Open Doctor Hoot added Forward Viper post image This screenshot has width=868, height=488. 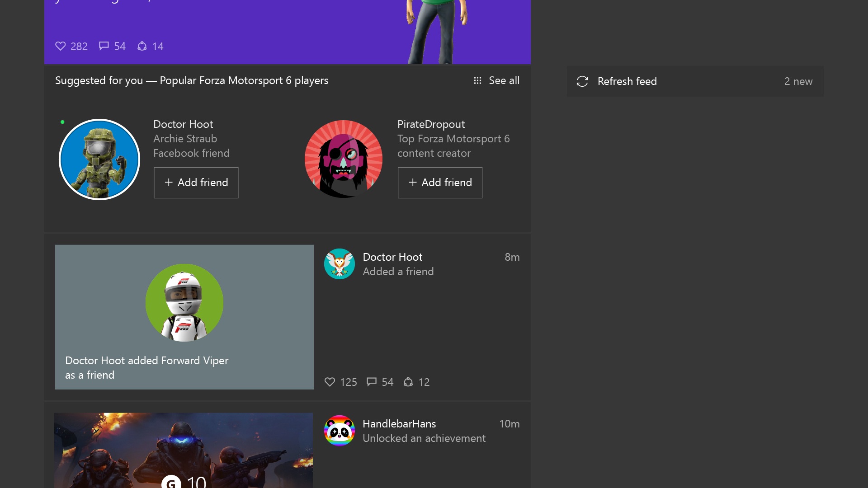click(x=184, y=317)
